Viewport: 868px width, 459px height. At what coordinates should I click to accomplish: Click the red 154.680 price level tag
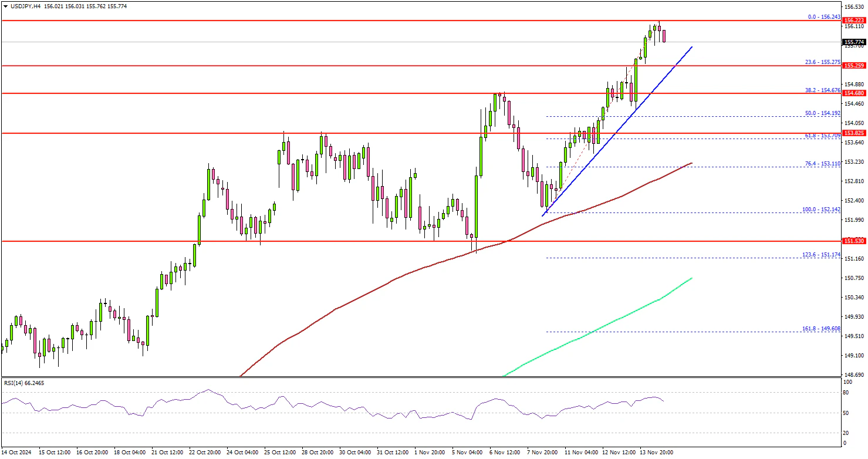click(x=854, y=93)
